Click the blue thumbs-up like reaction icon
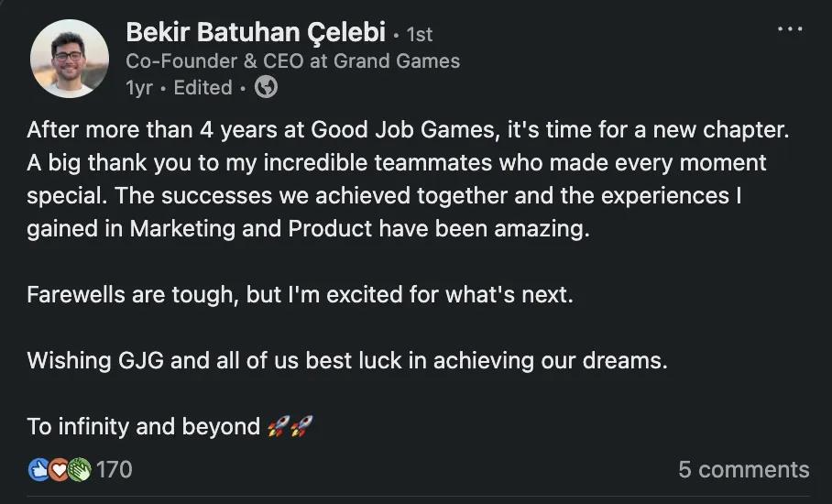The image size is (832, 504). tap(39, 470)
